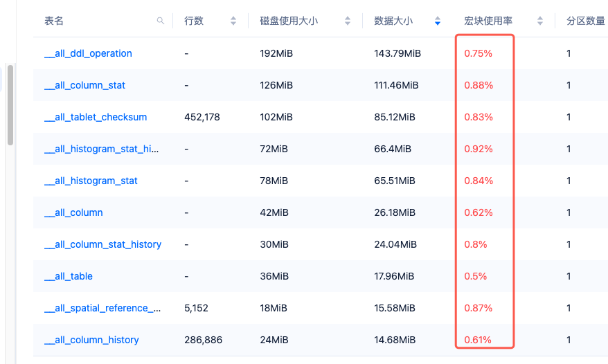Image resolution: width=608 pixels, height=364 pixels.
Task: Click the search icon in 表名 header
Action: [161, 21]
